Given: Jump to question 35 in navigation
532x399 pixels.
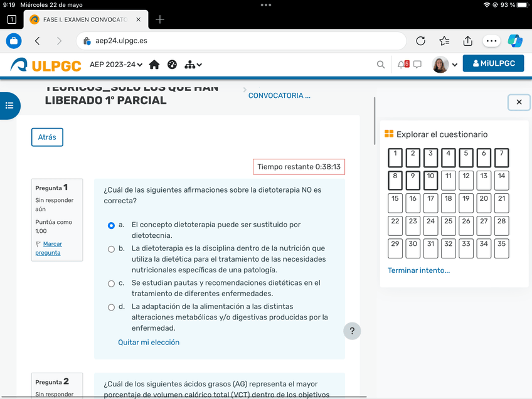Looking at the screenshot, I should point(501,248).
